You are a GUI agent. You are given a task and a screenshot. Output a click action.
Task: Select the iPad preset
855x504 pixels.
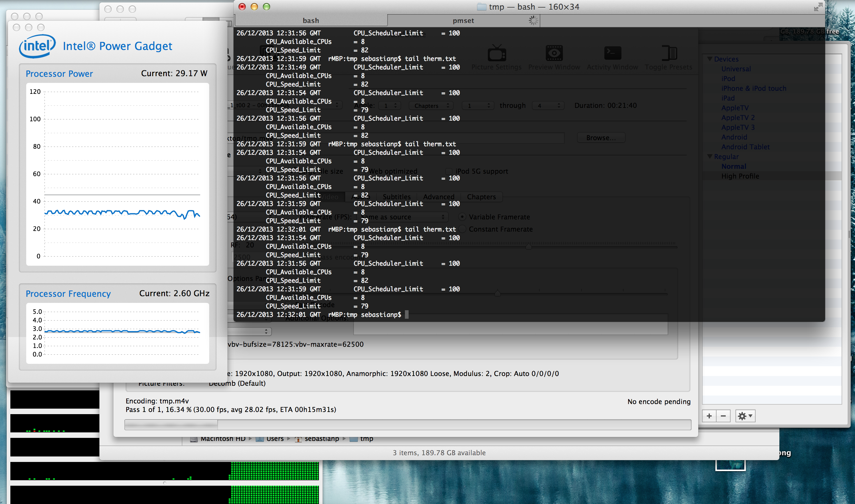click(728, 98)
